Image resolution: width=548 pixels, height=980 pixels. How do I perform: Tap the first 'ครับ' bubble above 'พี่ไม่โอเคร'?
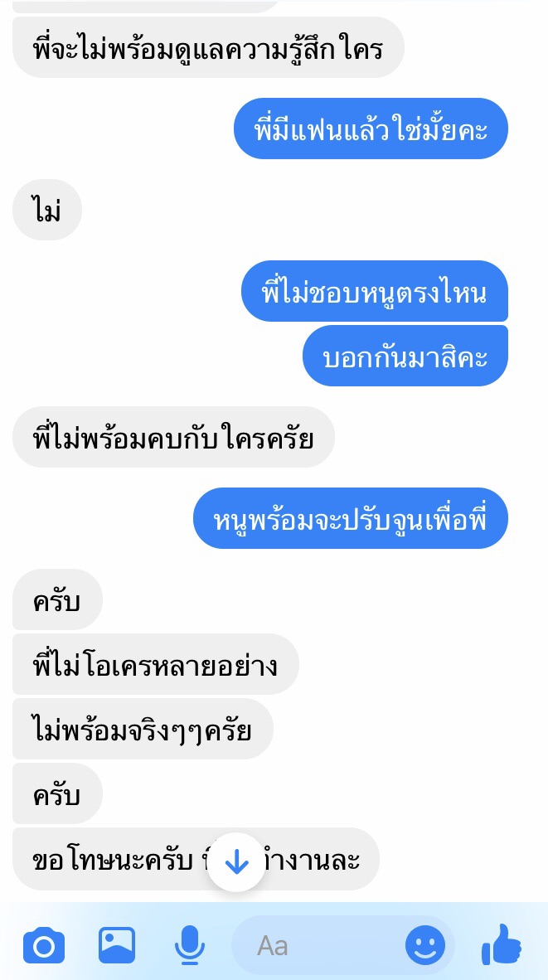tap(57, 599)
